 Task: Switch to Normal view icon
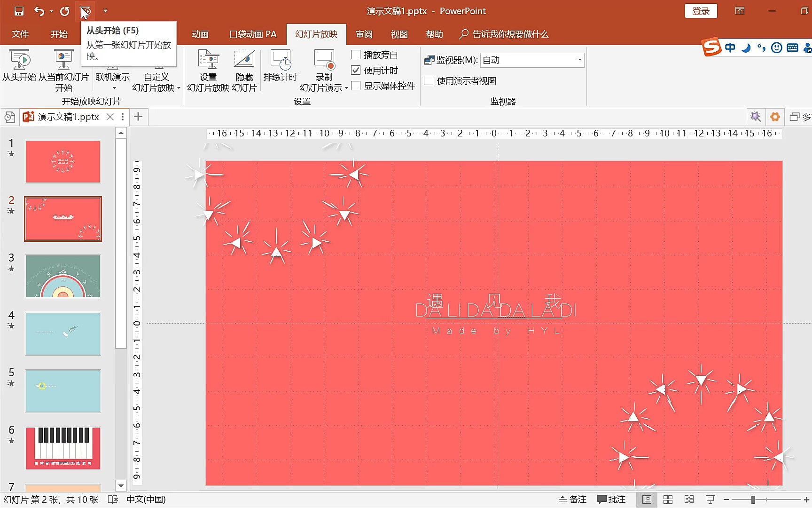647,500
